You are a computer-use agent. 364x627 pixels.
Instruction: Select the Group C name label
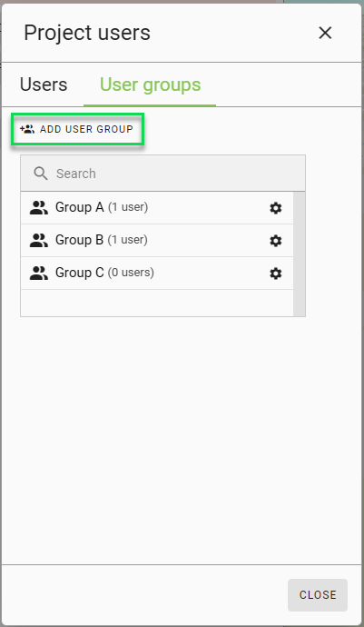click(80, 274)
